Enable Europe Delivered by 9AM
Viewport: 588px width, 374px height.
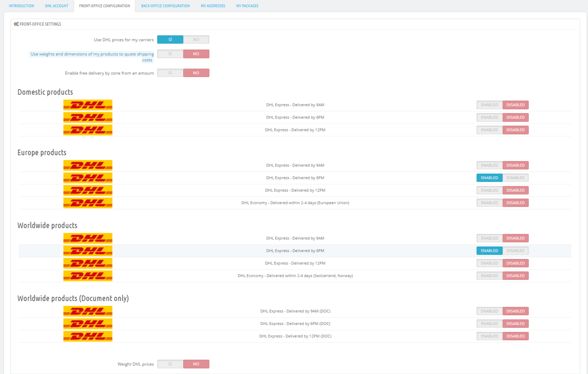pos(489,165)
